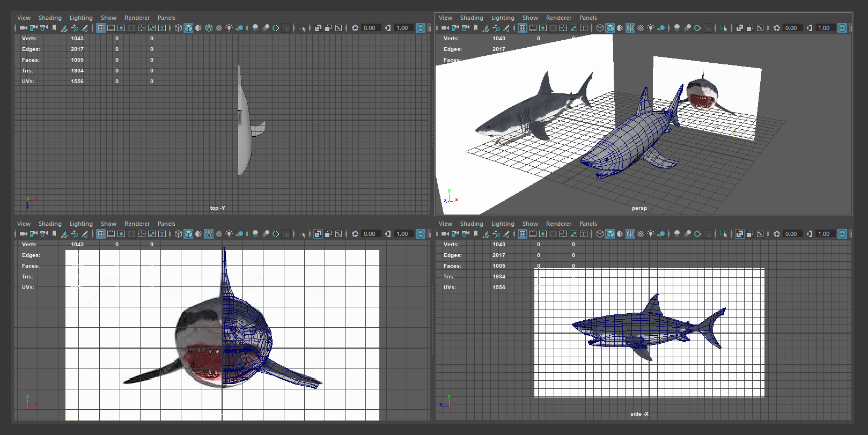868x435 pixels.
Task: Toggle Grid display in persp panel toolbar
Action: point(523,28)
